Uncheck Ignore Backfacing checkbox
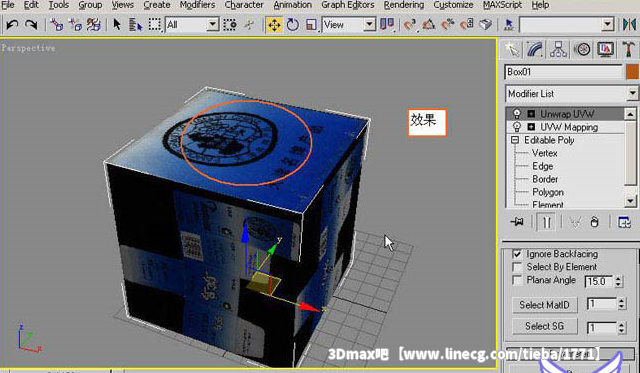This screenshot has height=373, width=640. [517, 254]
